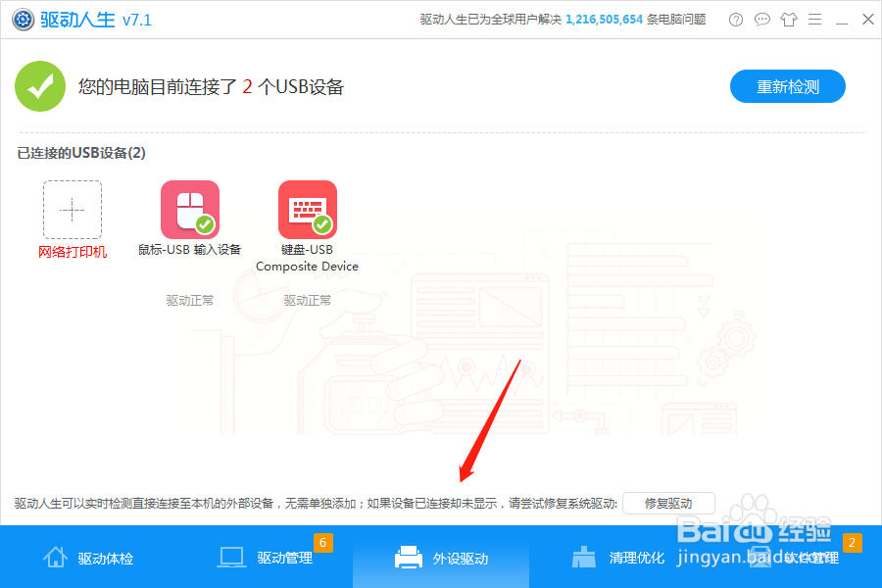Click 驱动正常 status under the mouse device
Viewport: 882px width, 588px height.
[189, 301]
